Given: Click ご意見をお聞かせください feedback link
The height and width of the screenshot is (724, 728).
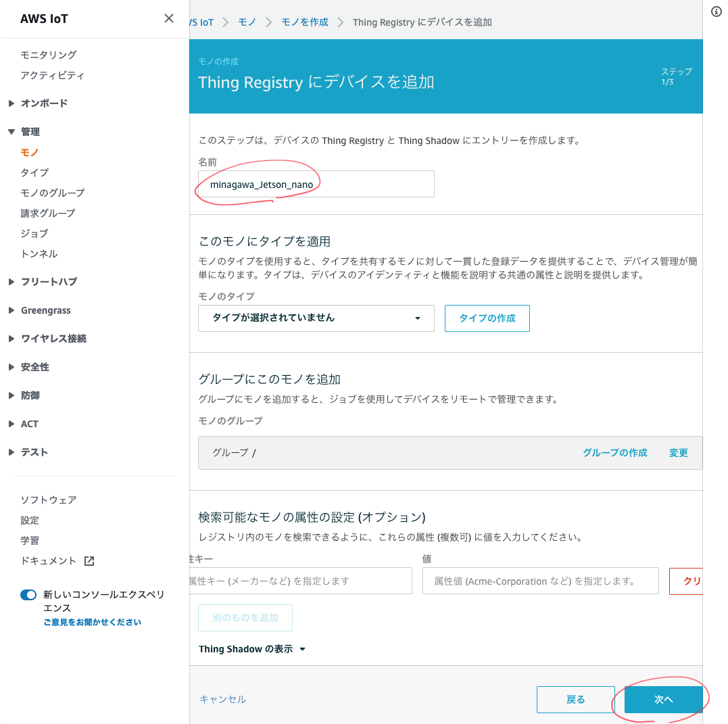Looking at the screenshot, I should pyautogui.click(x=93, y=622).
